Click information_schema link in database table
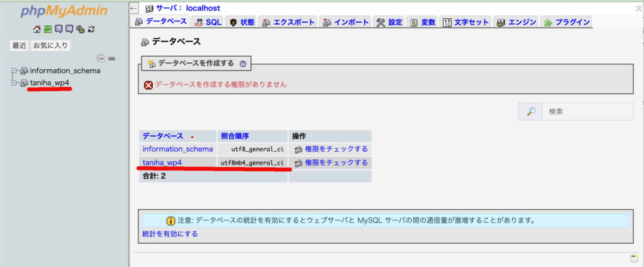Viewport: 644px width, 267px height. 177,149
